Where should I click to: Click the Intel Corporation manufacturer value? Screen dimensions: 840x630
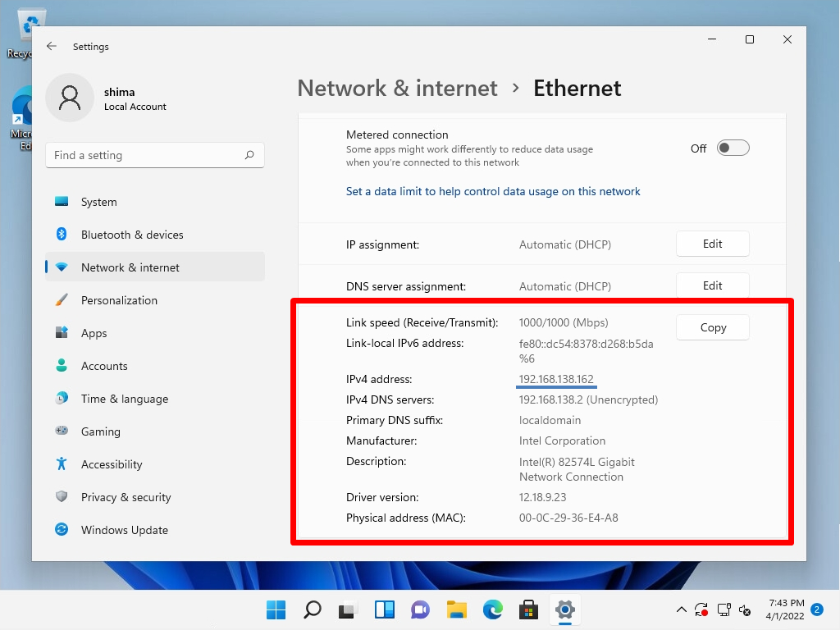coord(562,441)
